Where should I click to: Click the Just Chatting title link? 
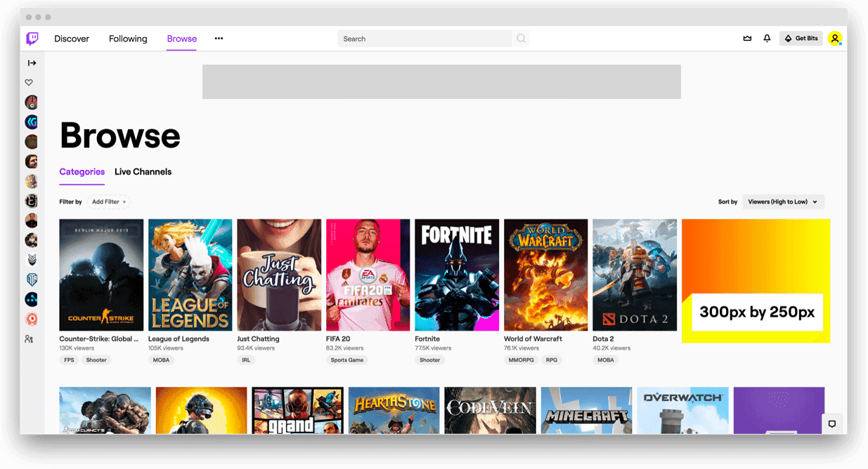pyautogui.click(x=258, y=339)
